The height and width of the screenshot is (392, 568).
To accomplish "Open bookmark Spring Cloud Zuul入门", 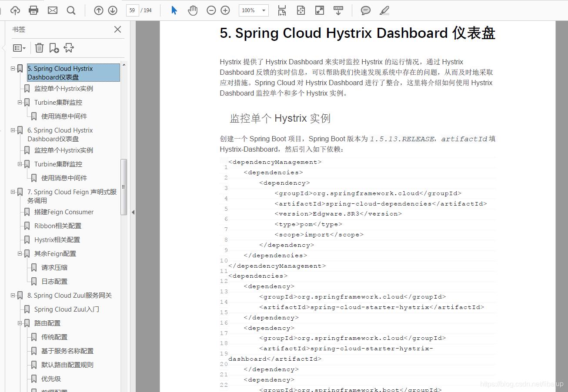I will (x=67, y=309).
